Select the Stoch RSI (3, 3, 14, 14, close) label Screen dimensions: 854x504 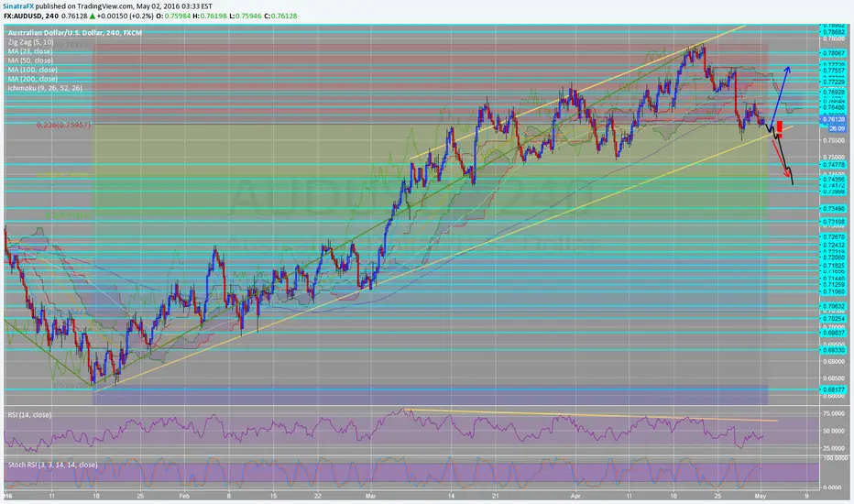pyautogui.click(x=52, y=465)
